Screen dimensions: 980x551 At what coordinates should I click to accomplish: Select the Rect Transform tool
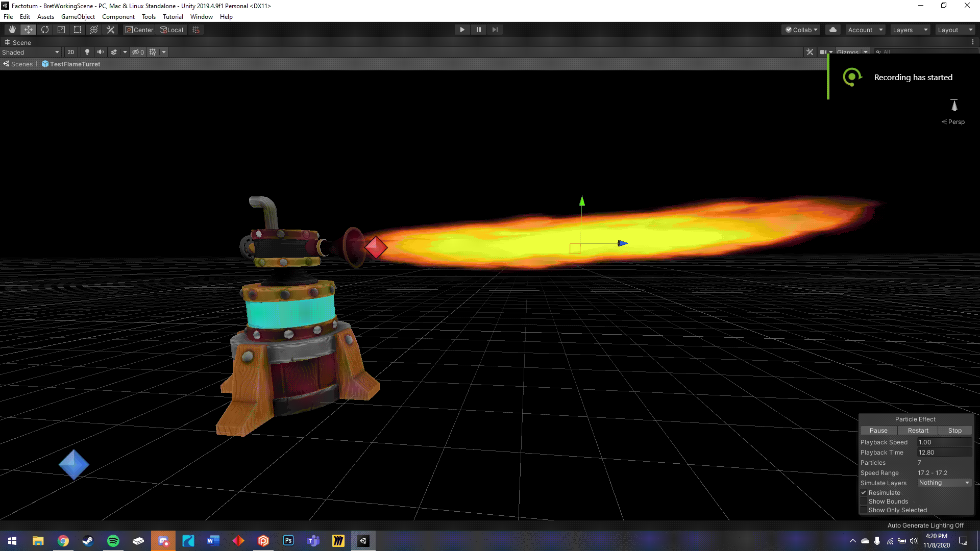(x=77, y=29)
